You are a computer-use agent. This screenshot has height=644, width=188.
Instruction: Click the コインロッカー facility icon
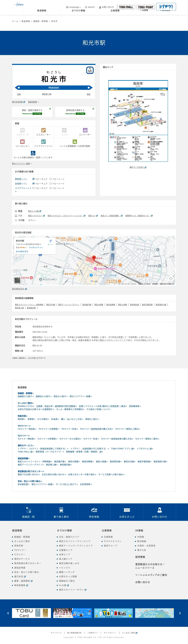pyautogui.click(x=22, y=142)
